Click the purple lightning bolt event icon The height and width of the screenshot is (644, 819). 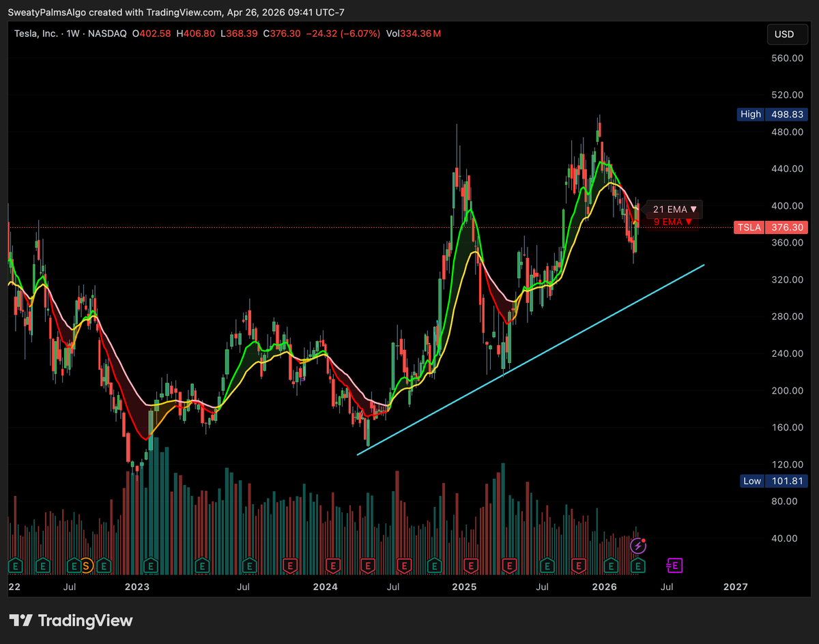click(x=638, y=546)
